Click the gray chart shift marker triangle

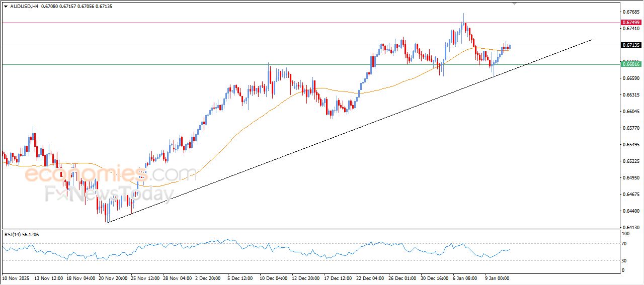point(514,3)
